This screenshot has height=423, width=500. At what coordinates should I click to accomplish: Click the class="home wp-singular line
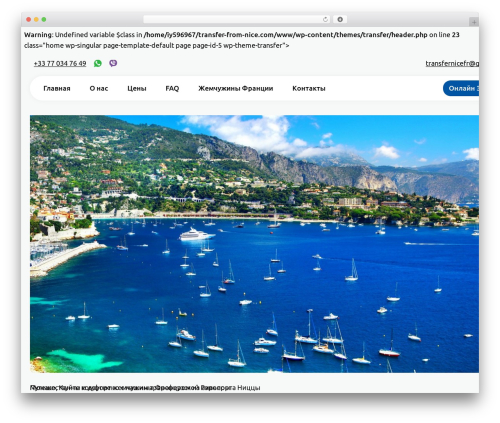tap(157, 45)
